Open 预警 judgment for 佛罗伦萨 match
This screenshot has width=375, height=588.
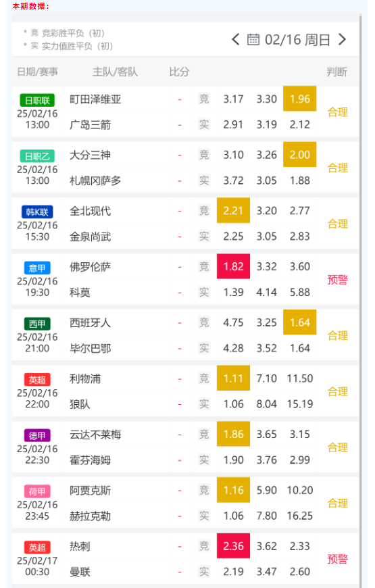(338, 279)
